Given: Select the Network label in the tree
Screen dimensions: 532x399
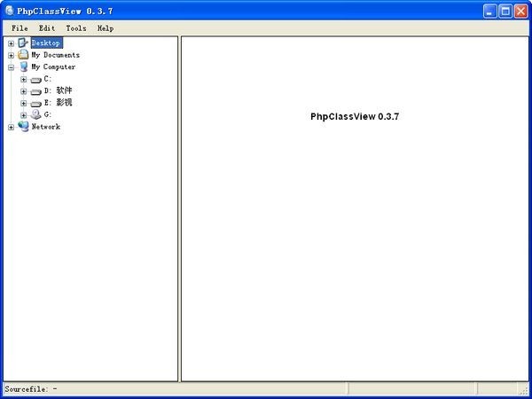Looking at the screenshot, I should coord(46,127).
